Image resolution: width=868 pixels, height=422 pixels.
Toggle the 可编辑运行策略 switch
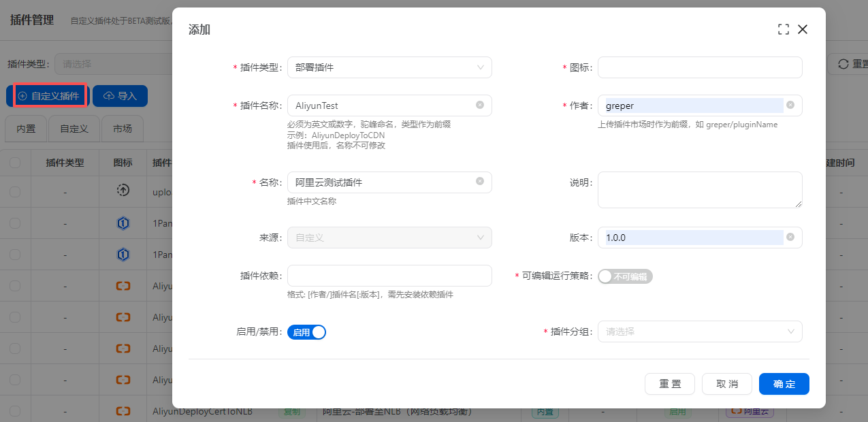coord(624,276)
